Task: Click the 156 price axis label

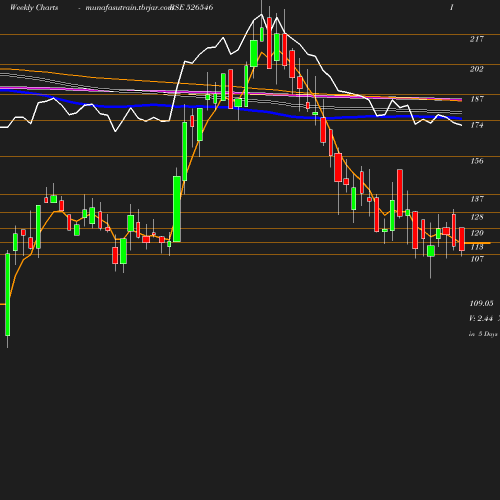Action: point(477,161)
